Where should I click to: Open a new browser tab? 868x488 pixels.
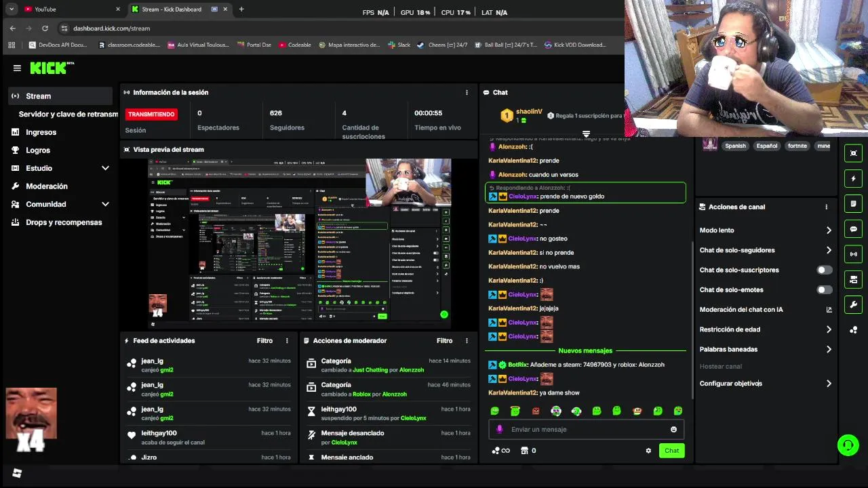[x=241, y=9]
